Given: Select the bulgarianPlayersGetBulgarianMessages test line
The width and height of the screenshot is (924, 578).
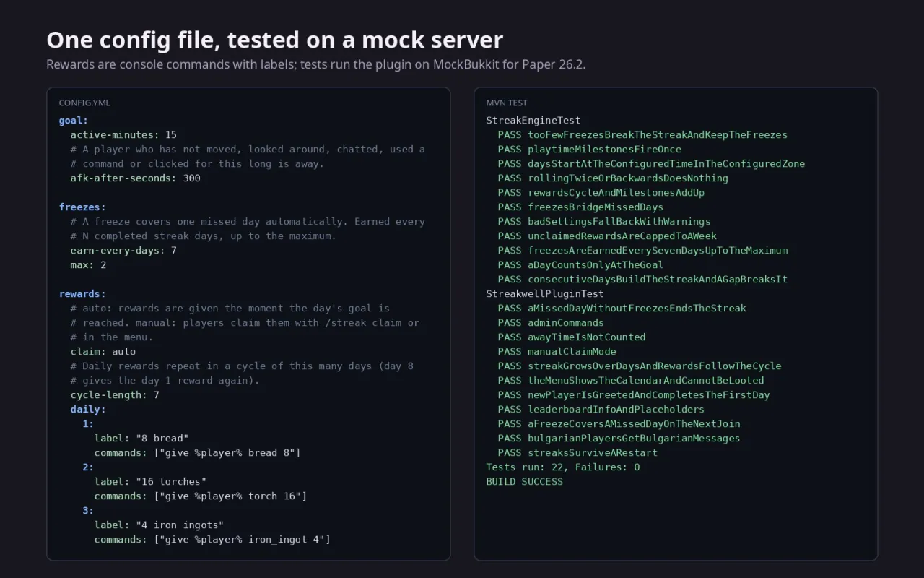Looking at the screenshot, I should coord(619,439).
